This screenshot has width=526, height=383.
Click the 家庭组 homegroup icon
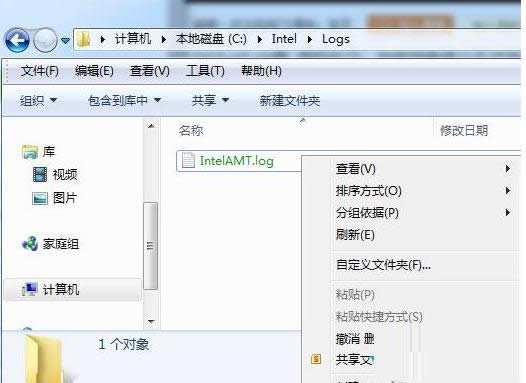click(30, 243)
